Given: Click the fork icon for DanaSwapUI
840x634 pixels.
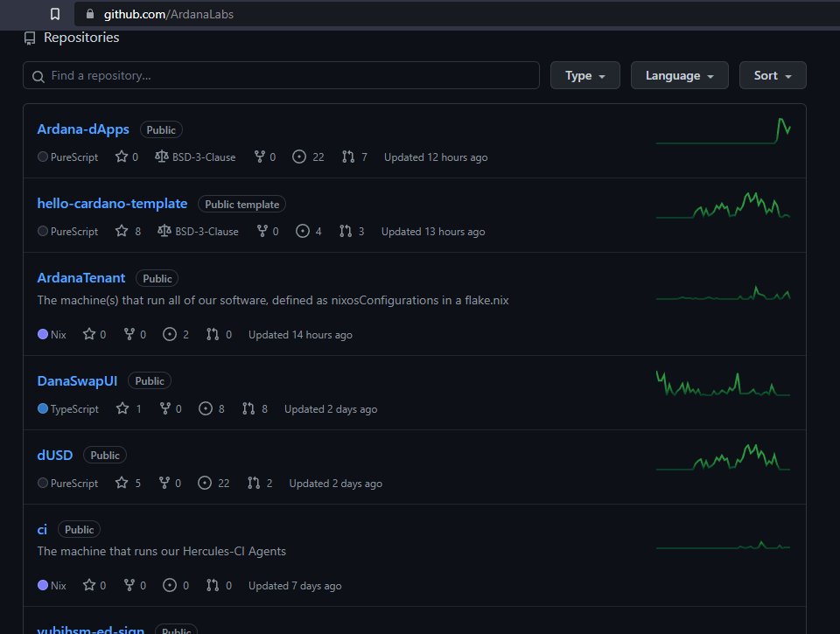Looking at the screenshot, I should 165,408.
